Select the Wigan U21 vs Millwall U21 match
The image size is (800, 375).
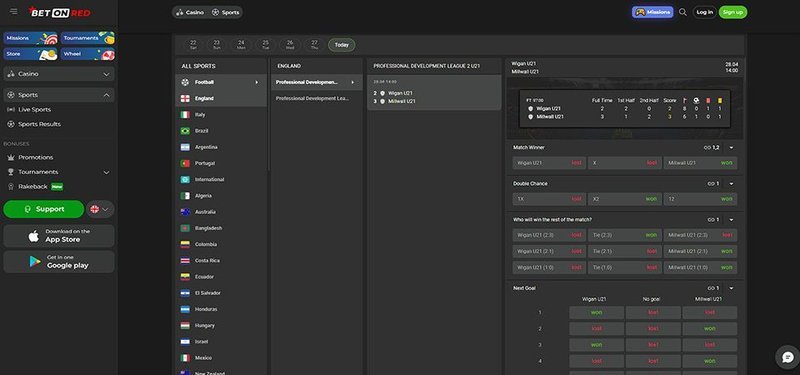click(434, 92)
